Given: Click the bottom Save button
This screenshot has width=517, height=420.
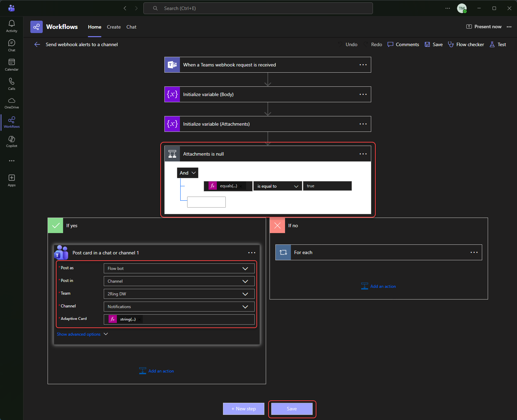Looking at the screenshot, I should pyautogui.click(x=292, y=409).
